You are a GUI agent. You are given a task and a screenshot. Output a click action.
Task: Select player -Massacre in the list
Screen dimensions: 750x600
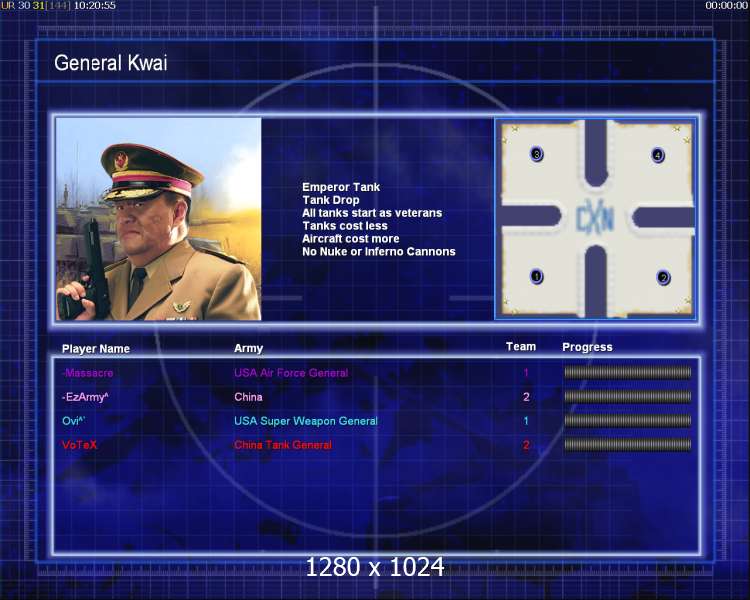[x=88, y=373]
